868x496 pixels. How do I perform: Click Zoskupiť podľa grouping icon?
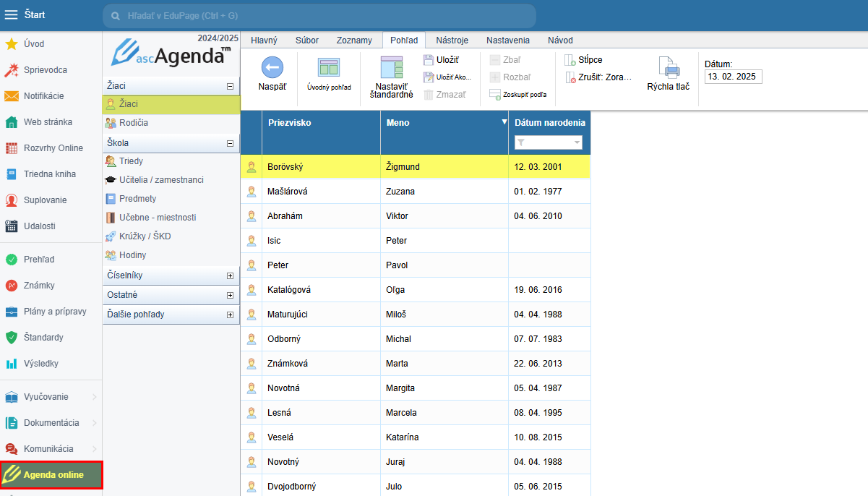495,94
